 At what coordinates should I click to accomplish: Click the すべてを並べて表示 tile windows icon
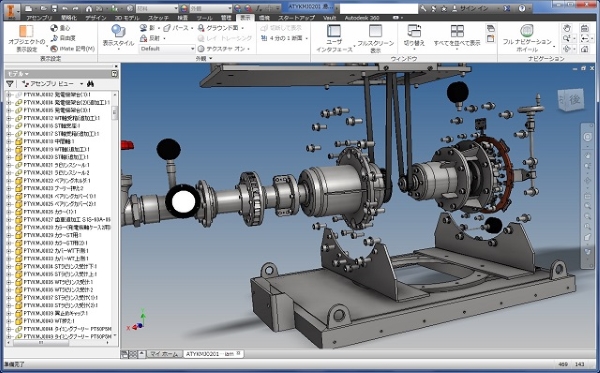pos(457,31)
